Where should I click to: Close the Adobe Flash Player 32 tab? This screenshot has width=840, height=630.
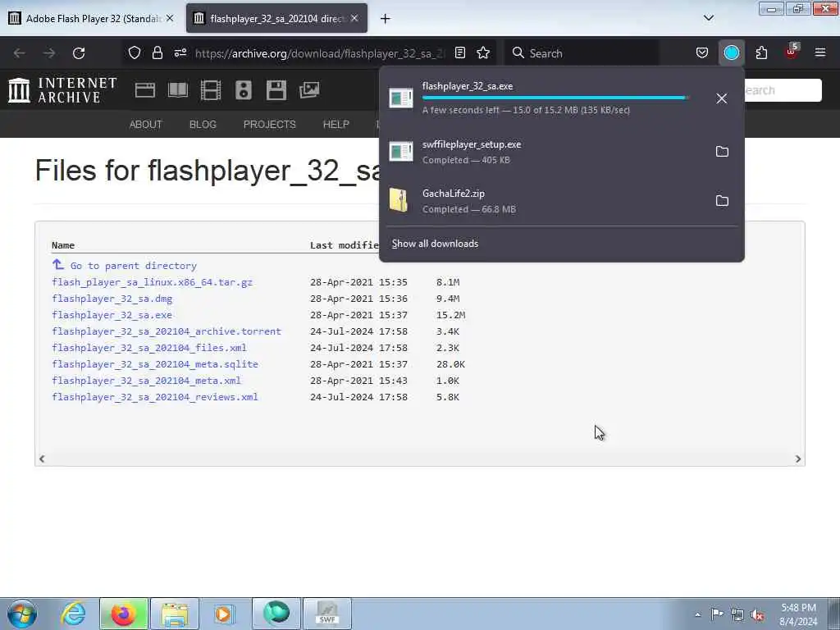point(170,18)
